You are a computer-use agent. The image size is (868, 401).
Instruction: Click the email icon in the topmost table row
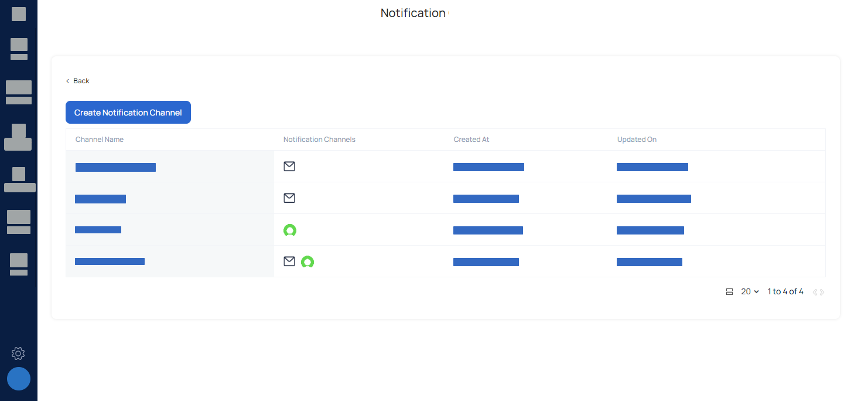point(289,166)
